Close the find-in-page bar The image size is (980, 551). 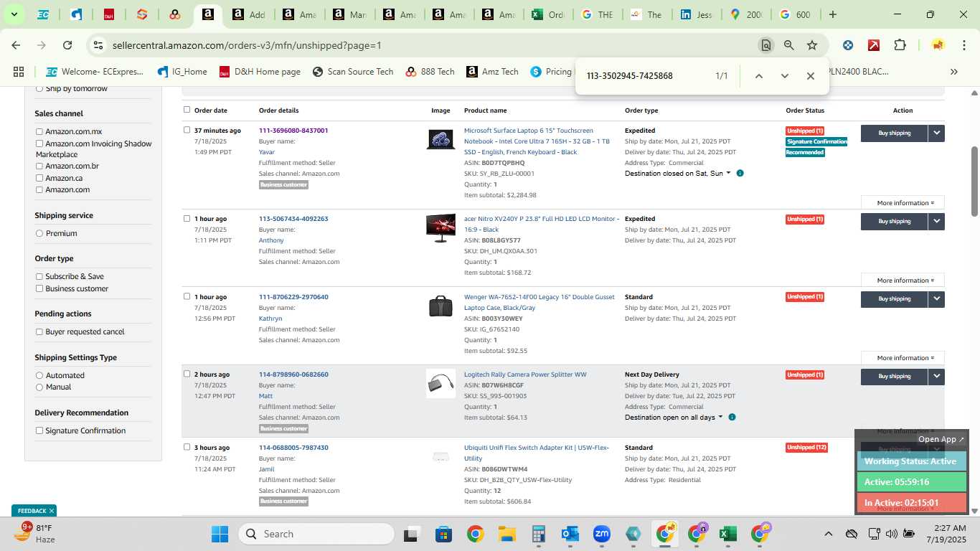click(x=811, y=76)
